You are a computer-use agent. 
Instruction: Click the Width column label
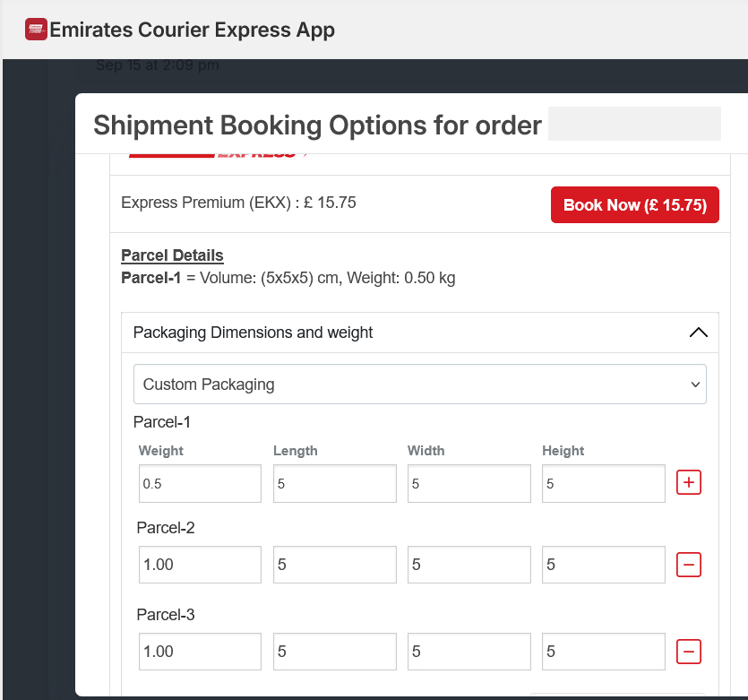click(x=426, y=451)
